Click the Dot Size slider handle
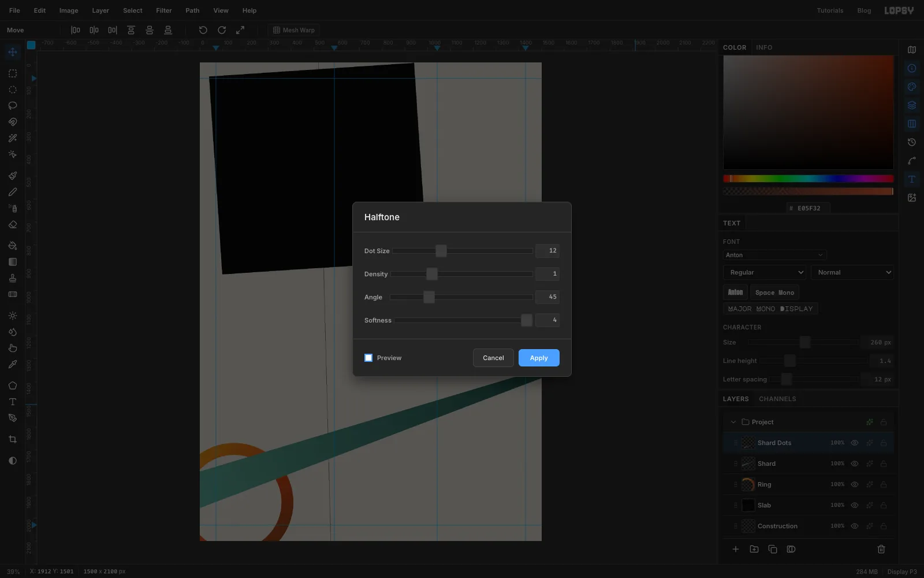 (x=441, y=251)
